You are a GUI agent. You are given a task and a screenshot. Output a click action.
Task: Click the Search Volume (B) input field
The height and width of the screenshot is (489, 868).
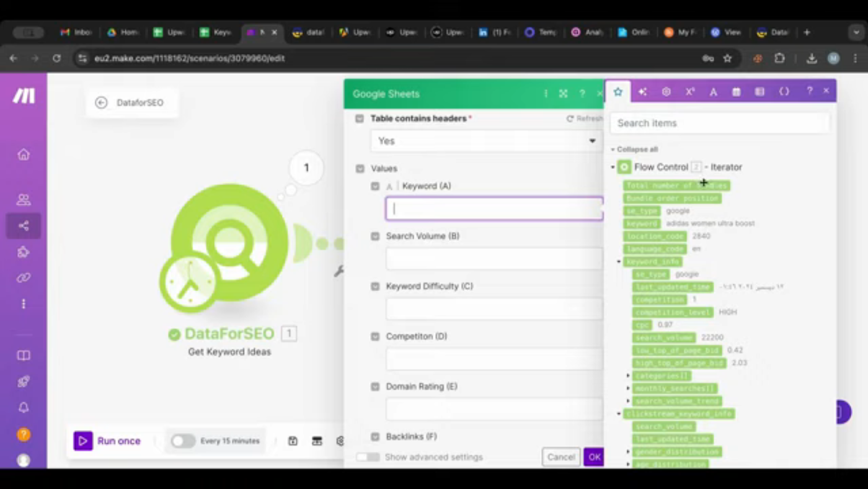(494, 259)
